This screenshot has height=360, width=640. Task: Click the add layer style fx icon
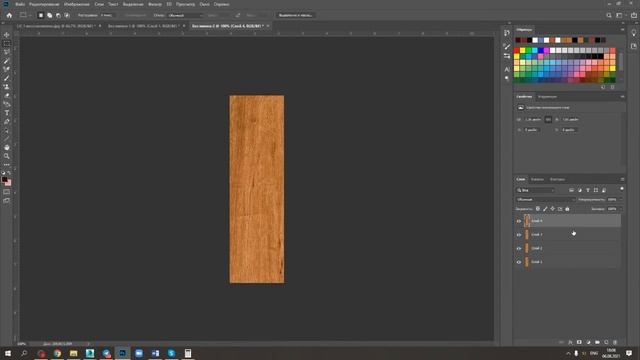[570, 342]
